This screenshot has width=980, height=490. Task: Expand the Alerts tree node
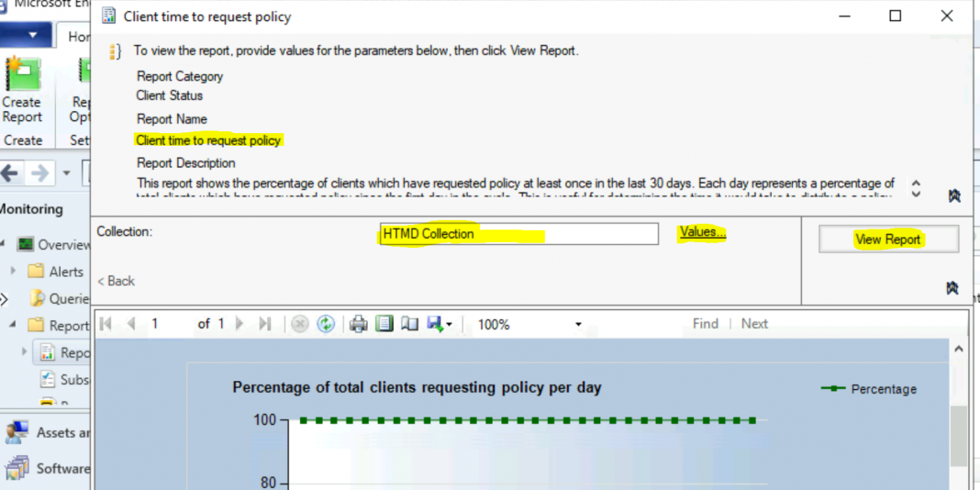[x=13, y=272]
